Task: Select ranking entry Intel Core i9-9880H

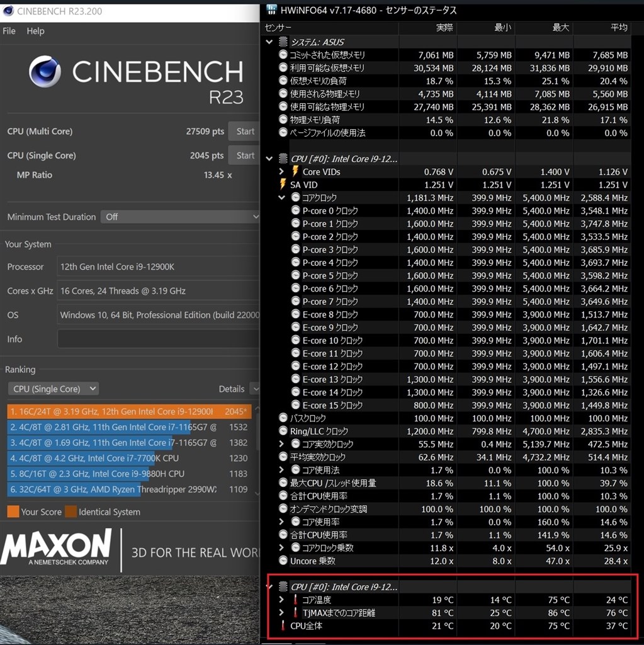Action: click(x=129, y=474)
